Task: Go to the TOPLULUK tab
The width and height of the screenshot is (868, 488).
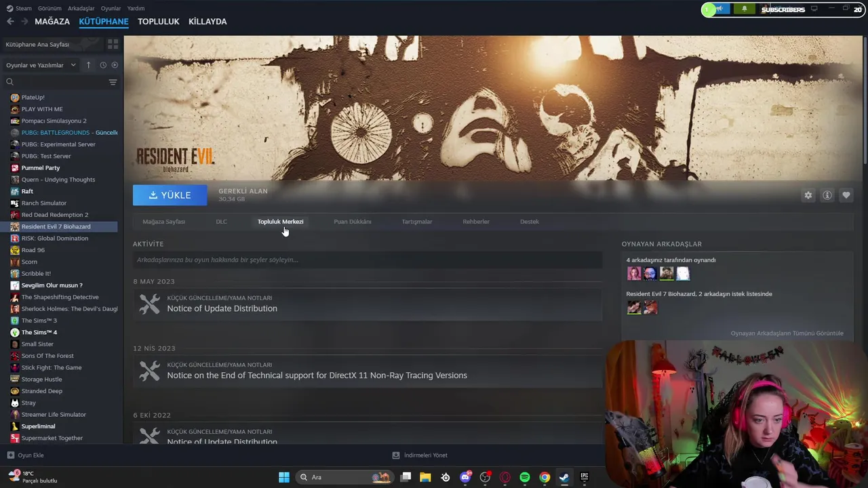Action: tap(158, 22)
